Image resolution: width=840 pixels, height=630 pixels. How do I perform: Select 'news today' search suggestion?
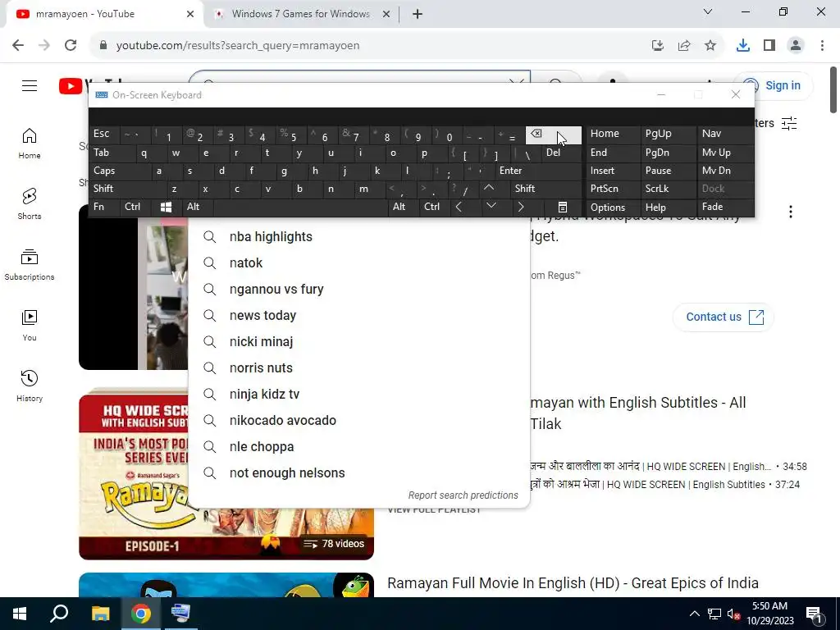[359, 316]
